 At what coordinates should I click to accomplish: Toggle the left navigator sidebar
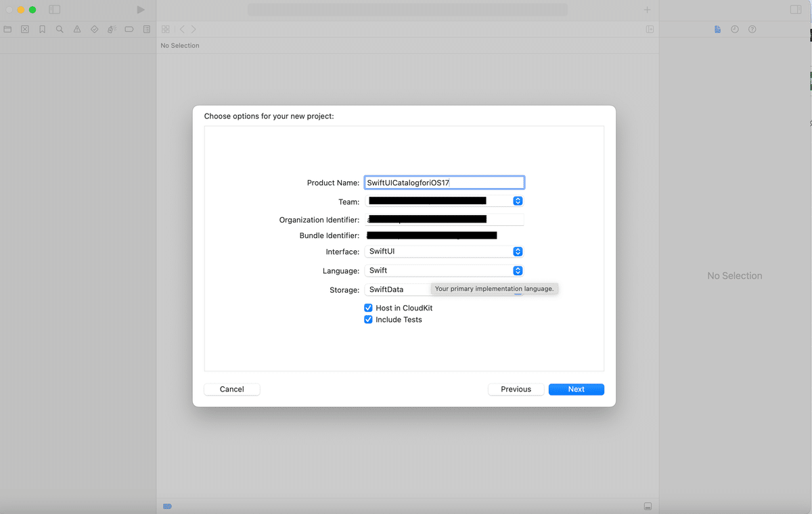55,10
